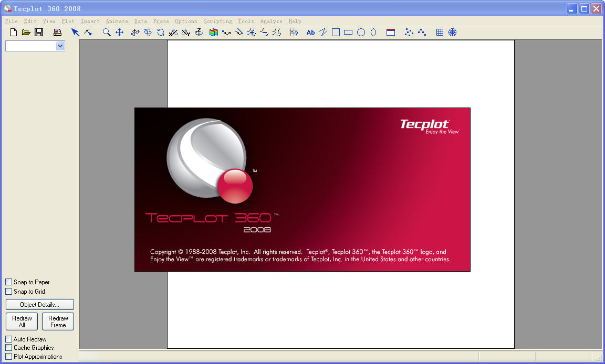Select the Create Rectangular Zone grid tool
605x364 pixels.
[440, 33]
